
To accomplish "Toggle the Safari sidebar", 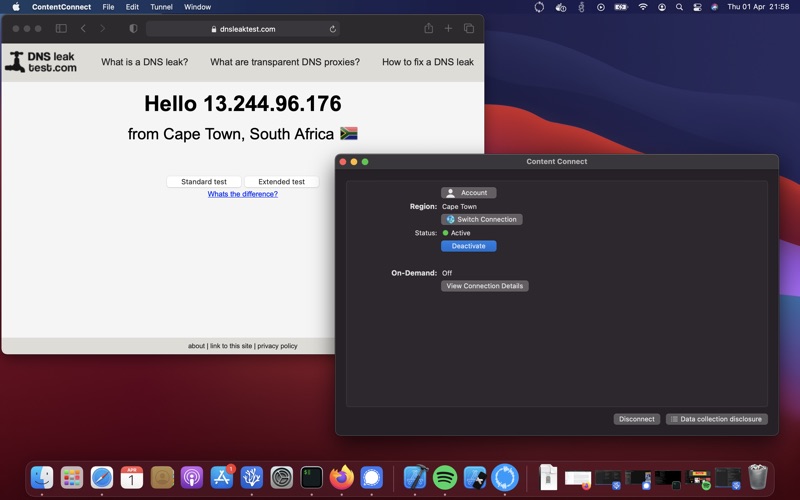I will 61,29.
